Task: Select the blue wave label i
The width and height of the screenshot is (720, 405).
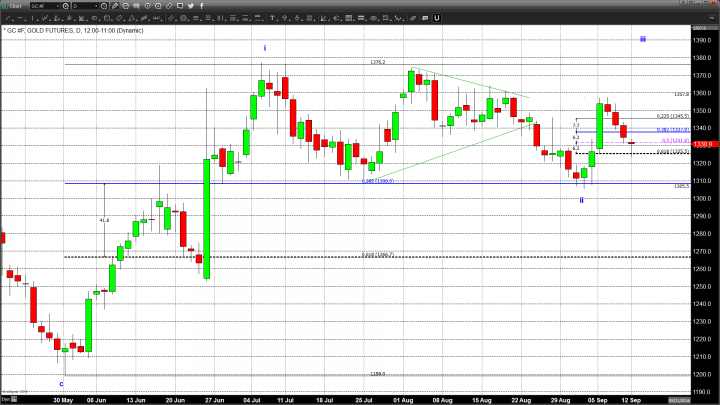Action: tap(265, 48)
